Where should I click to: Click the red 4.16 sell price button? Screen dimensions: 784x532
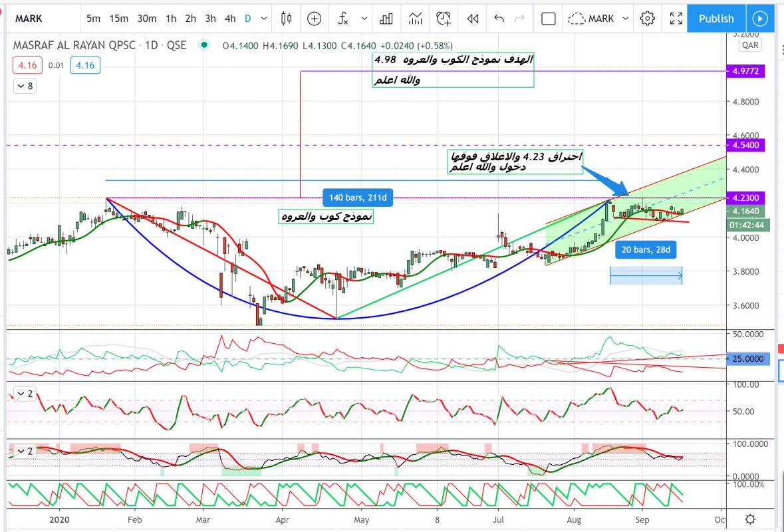pyautogui.click(x=28, y=65)
